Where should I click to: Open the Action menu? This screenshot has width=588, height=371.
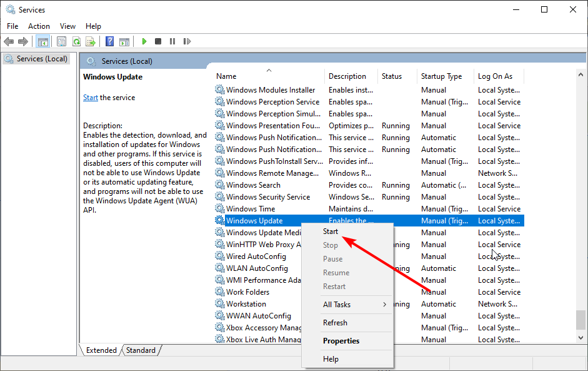(x=39, y=26)
